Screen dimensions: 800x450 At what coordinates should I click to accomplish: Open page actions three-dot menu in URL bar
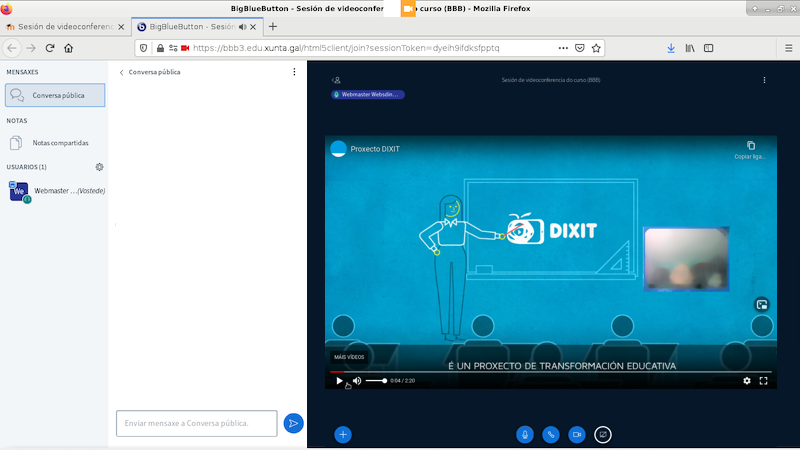pos(563,48)
